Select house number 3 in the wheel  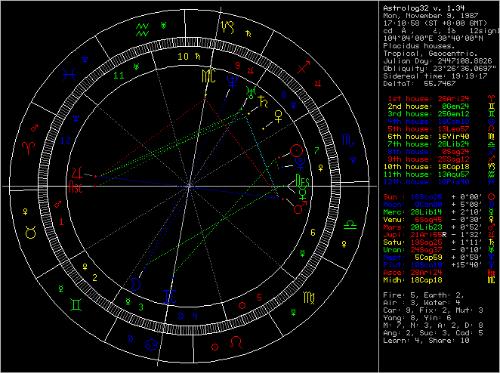click(x=141, y=307)
